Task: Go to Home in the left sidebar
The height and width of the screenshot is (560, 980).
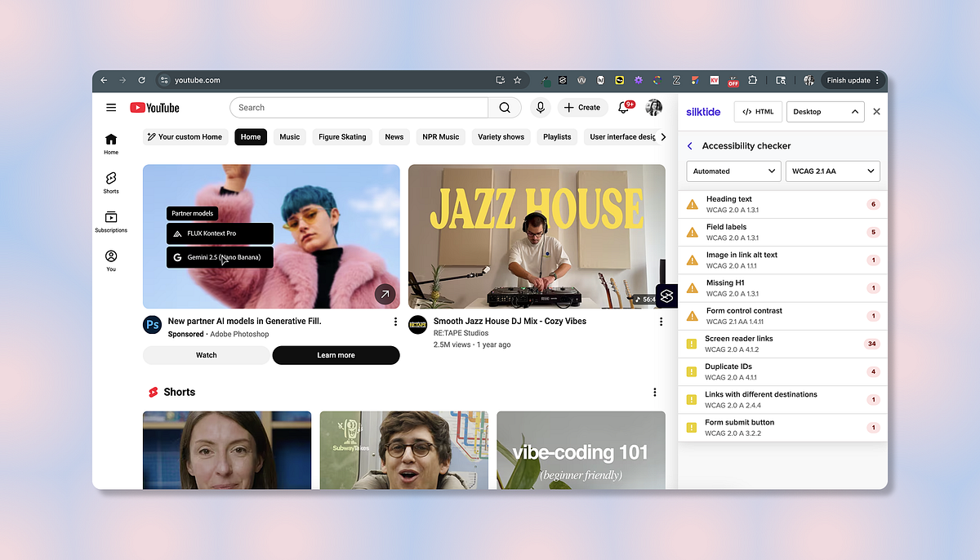Action: (111, 144)
